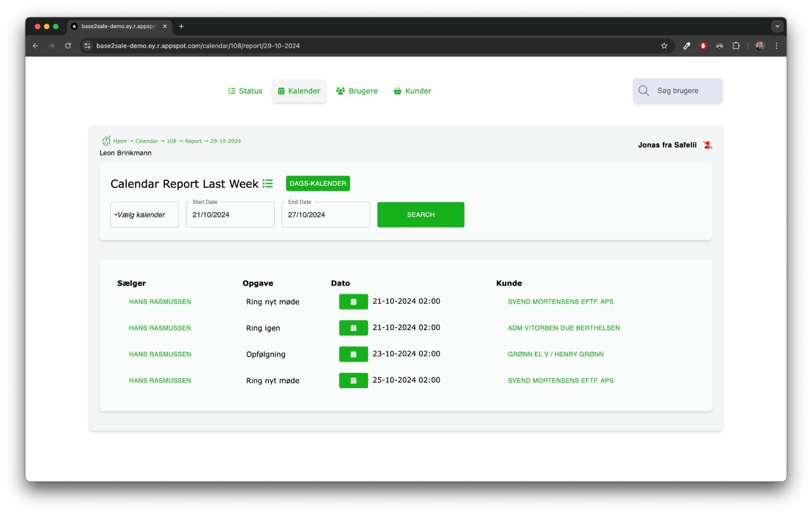Screen dimensions: 812x515
Task: Click the magnifier icon in the search box
Action: click(643, 91)
